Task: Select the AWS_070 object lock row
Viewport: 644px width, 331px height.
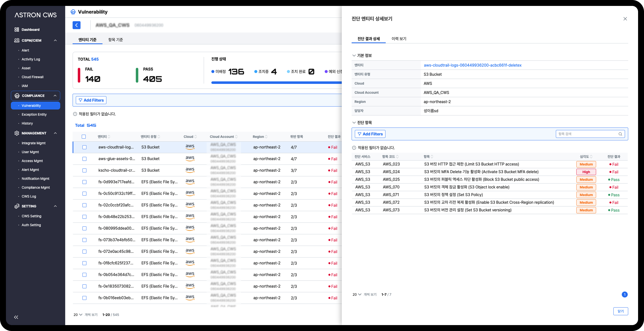Action: tap(489, 187)
